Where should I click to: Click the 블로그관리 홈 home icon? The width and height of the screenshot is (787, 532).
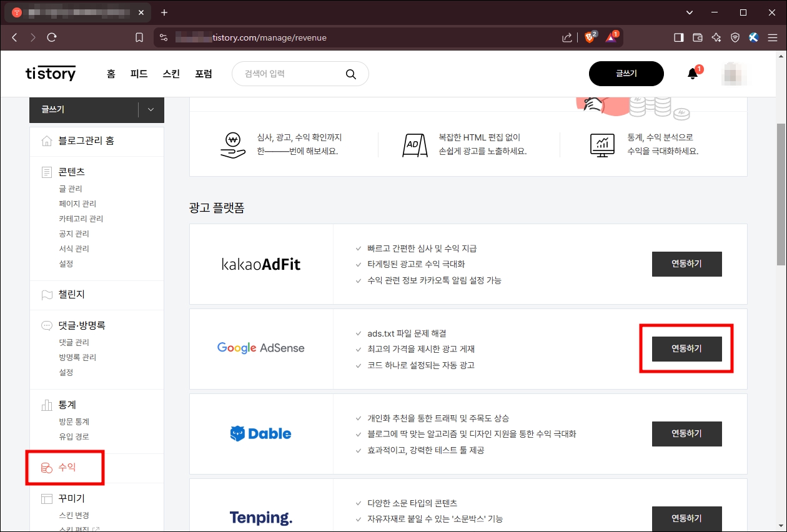[47, 141]
